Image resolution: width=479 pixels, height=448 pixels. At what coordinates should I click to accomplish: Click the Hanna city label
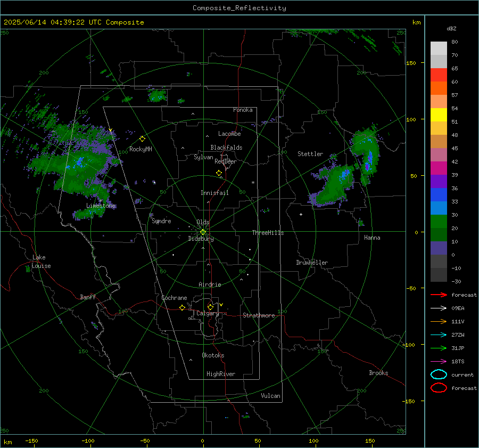tap(372, 238)
